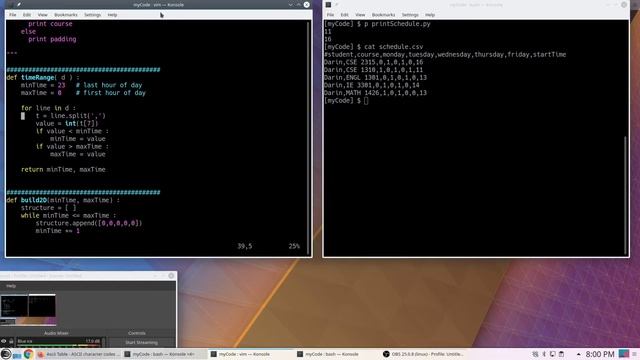The width and height of the screenshot is (640, 360).
Task: Click the 'Darin,CSE 1310' row
Action: 373,70
